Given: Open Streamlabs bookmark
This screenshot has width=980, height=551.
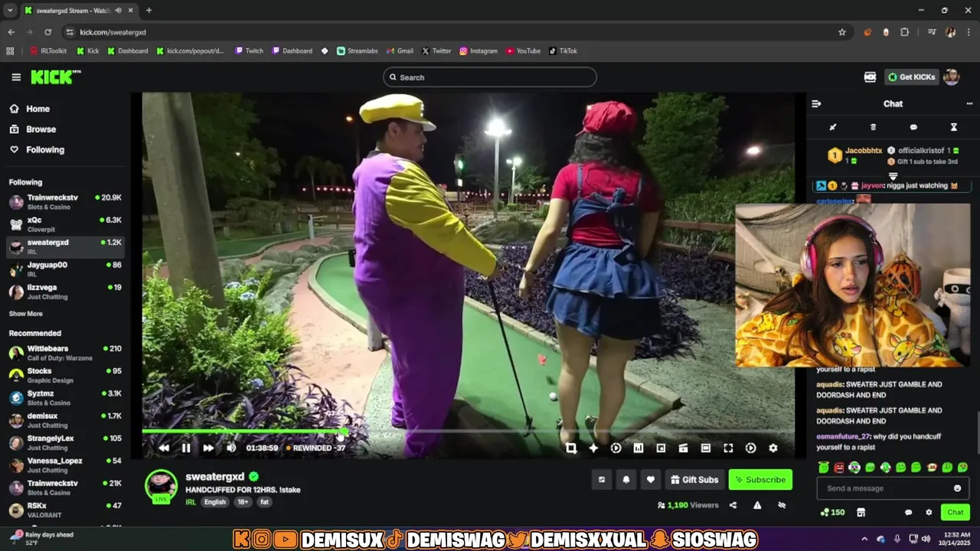Looking at the screenshot, I should click(x=358, y=51).
